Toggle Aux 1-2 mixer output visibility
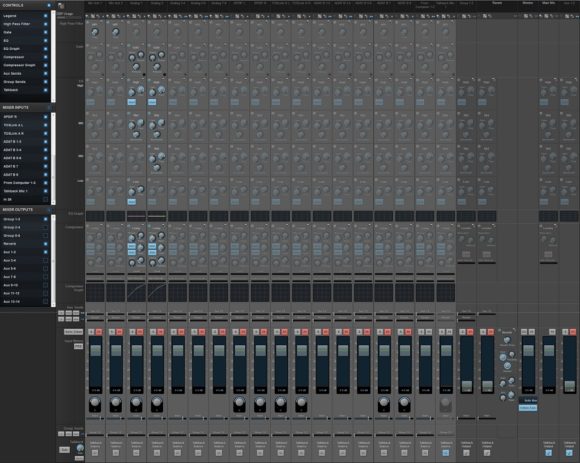This screenshot has height=463, width=580. click(45, 252)
